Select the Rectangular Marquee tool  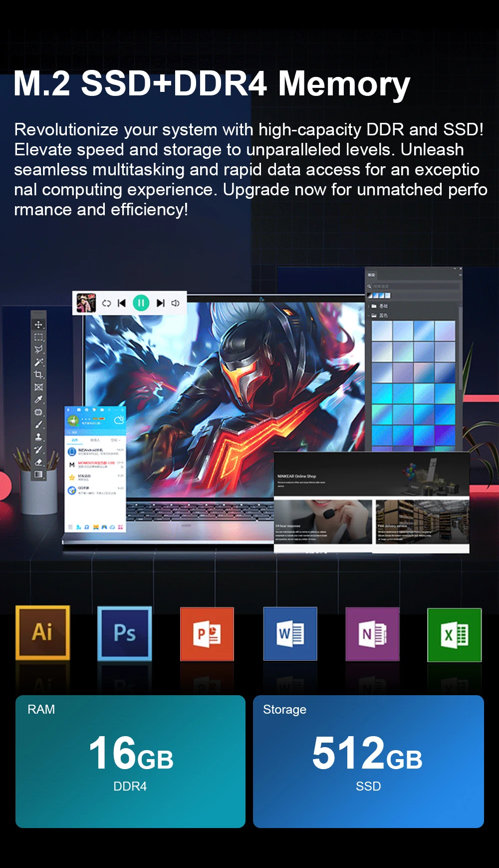(38, 337)
